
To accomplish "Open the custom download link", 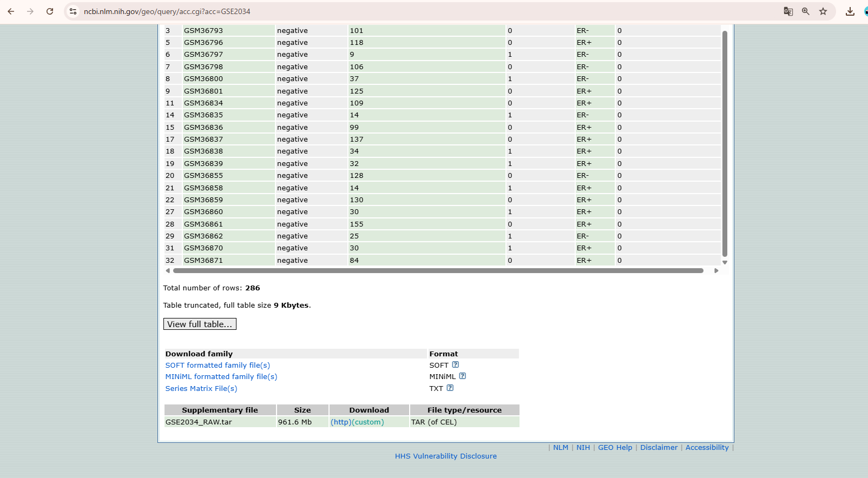I will click(368, 422).
